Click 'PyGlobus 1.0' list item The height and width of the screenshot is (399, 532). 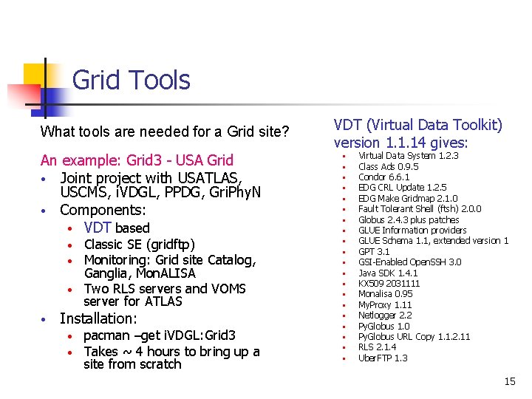383,327
